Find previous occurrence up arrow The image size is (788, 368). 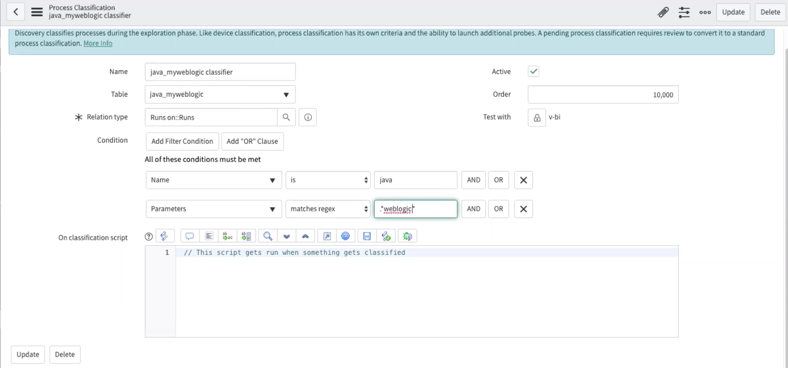pyautogui.click(x=305, y=236)
